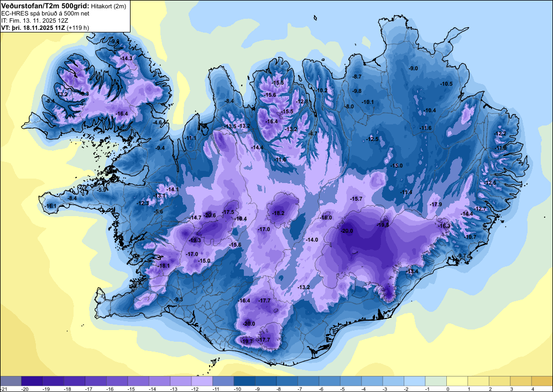The image size is (553, 392).
Task: Click the temperature label '-17.9'
Action: 436,205
